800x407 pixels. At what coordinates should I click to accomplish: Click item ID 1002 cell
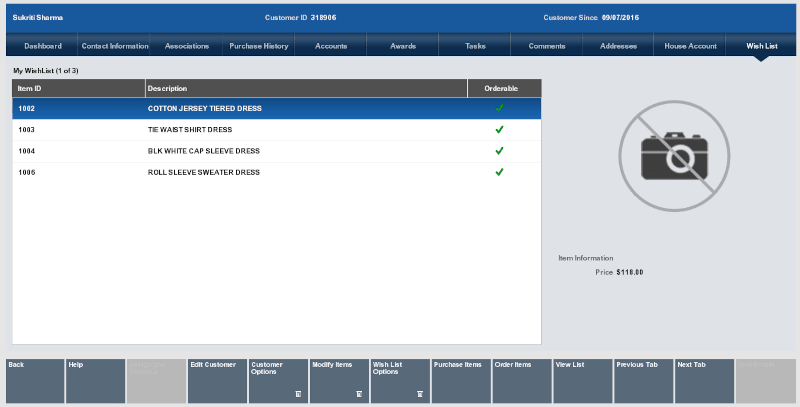[x=27, y=108]
